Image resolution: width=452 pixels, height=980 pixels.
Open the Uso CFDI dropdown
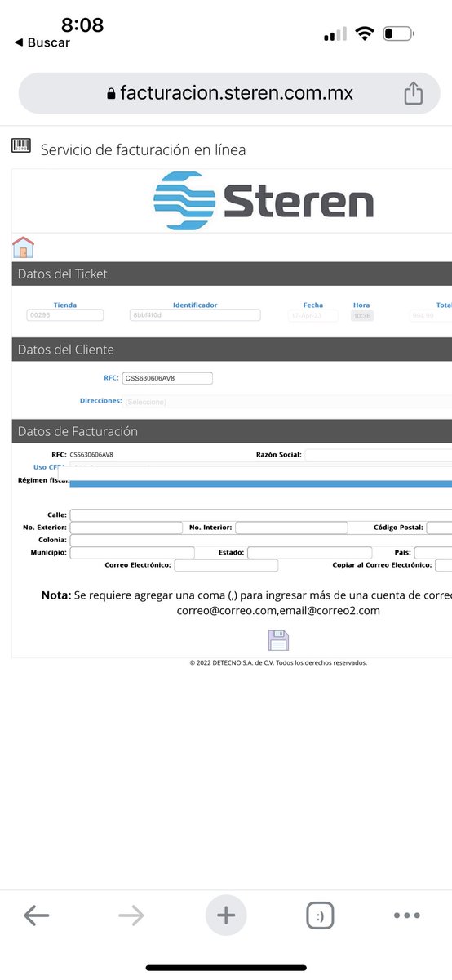(x=261, y=467)
